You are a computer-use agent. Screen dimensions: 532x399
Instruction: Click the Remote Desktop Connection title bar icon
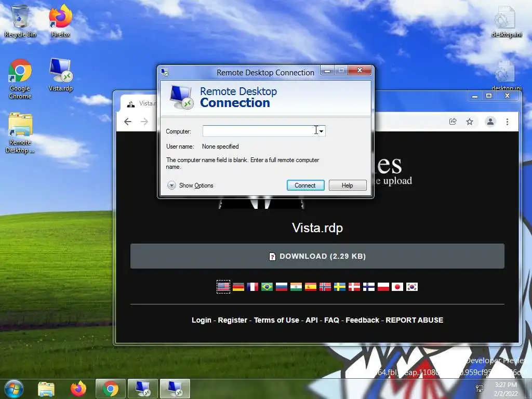pos(165,72)
